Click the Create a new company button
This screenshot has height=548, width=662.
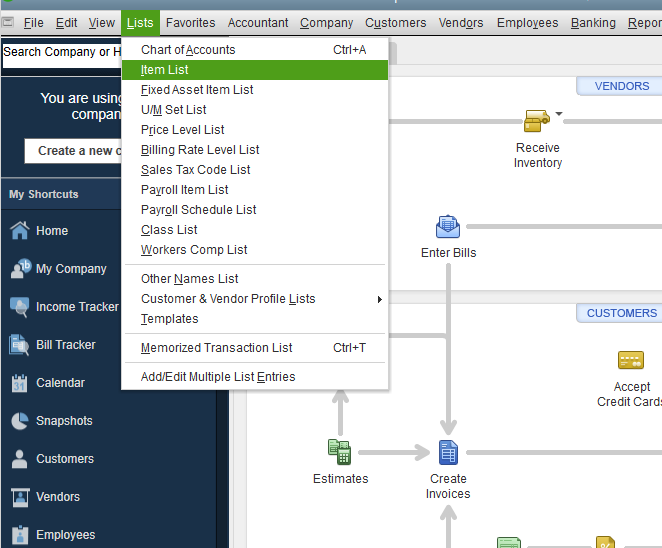pyautogui.click(x=75, y=151)
